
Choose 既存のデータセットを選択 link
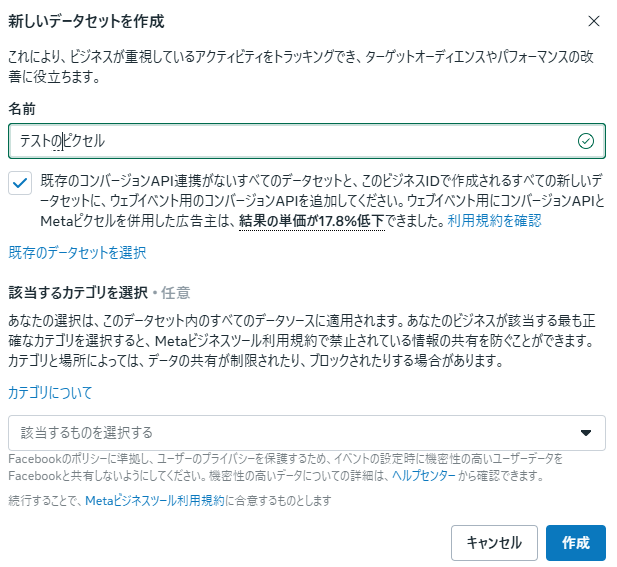point(78,253)
